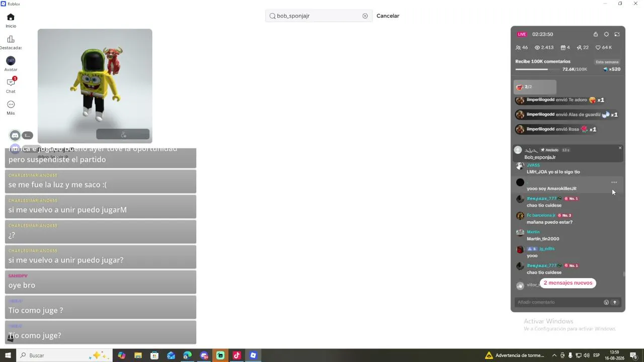644x362 pixels.
Task: Select message 'si me vuelvo a unir puedo jugarM'
Action: tap(101, 207)
